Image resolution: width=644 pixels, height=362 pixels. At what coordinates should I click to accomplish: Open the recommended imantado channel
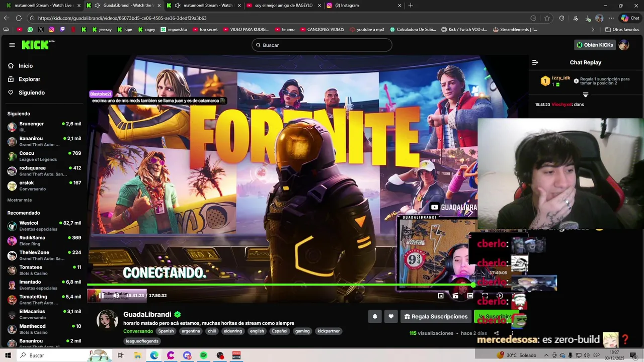(x=44, y=285)
